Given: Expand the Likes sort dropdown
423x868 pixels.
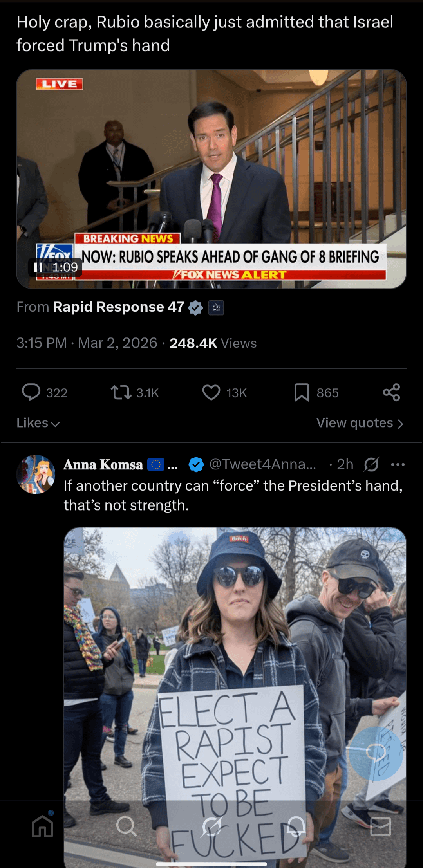Looking at the screenshot, I should (x=38, y=423).
